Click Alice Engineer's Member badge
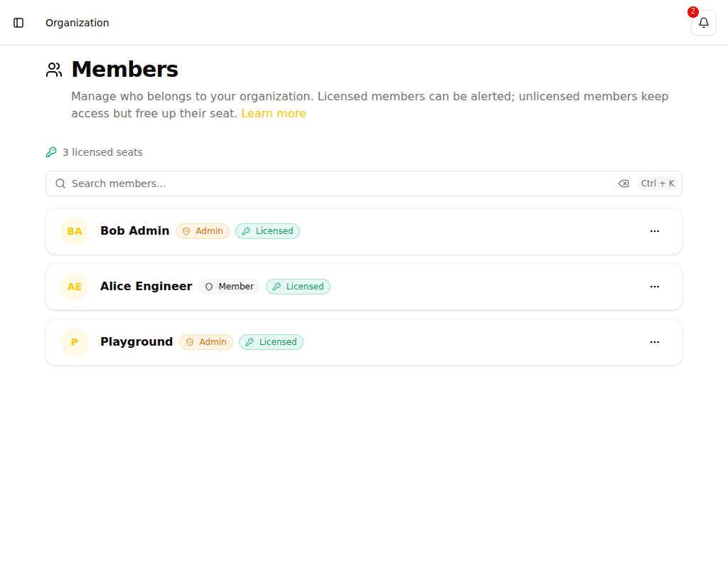 coord(230,287)
